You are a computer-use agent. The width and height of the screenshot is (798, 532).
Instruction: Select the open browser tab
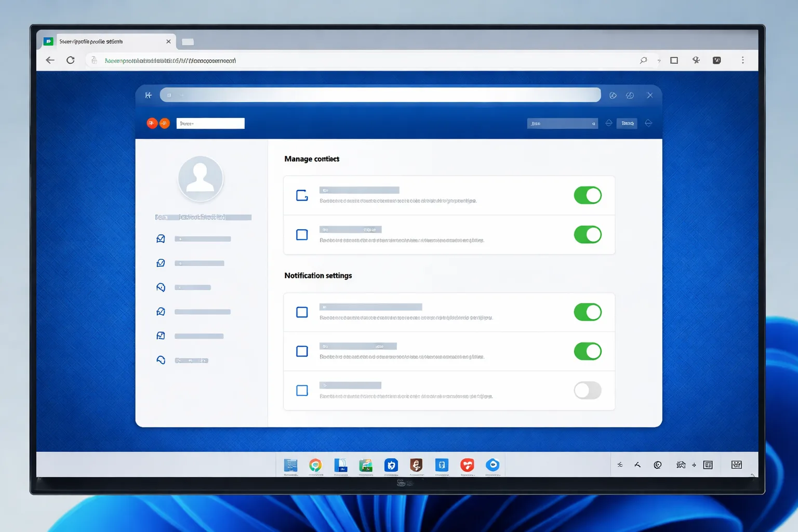[x=107, y=42]
